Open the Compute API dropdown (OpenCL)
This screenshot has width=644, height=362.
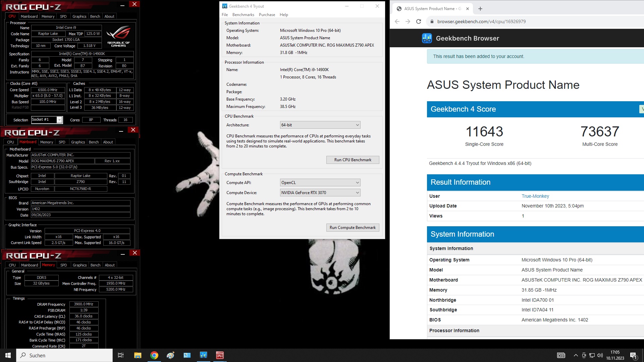point(320,183)
